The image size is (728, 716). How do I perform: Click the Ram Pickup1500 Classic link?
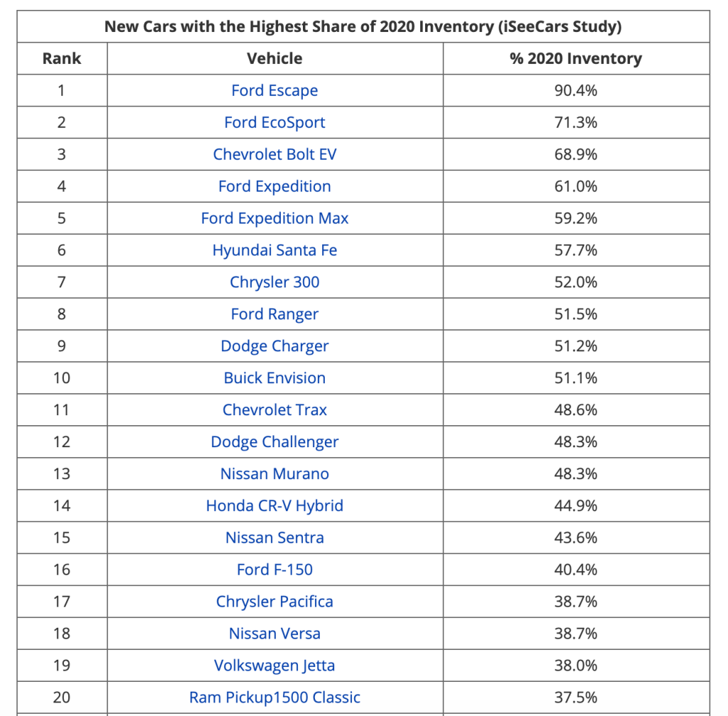[x=274, y=698]
